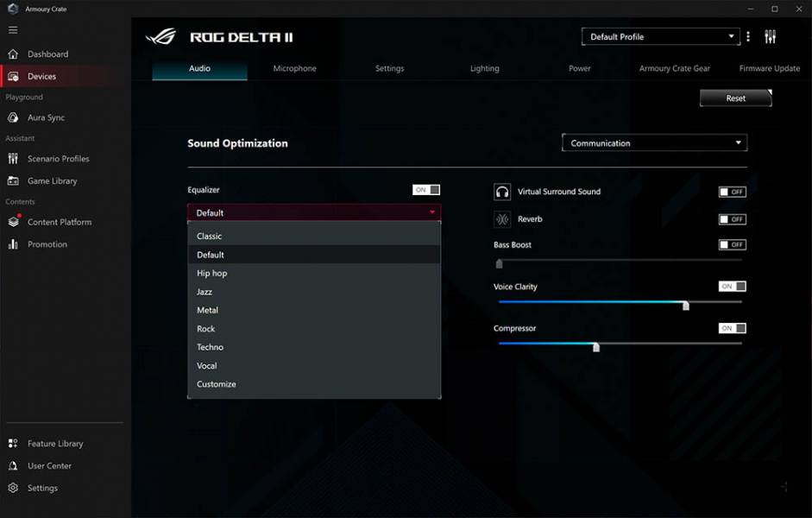This screenshot has width=812, height=518.
Task: Choose the Jazz equalizer preset
Action: click(x=314, y=292)
